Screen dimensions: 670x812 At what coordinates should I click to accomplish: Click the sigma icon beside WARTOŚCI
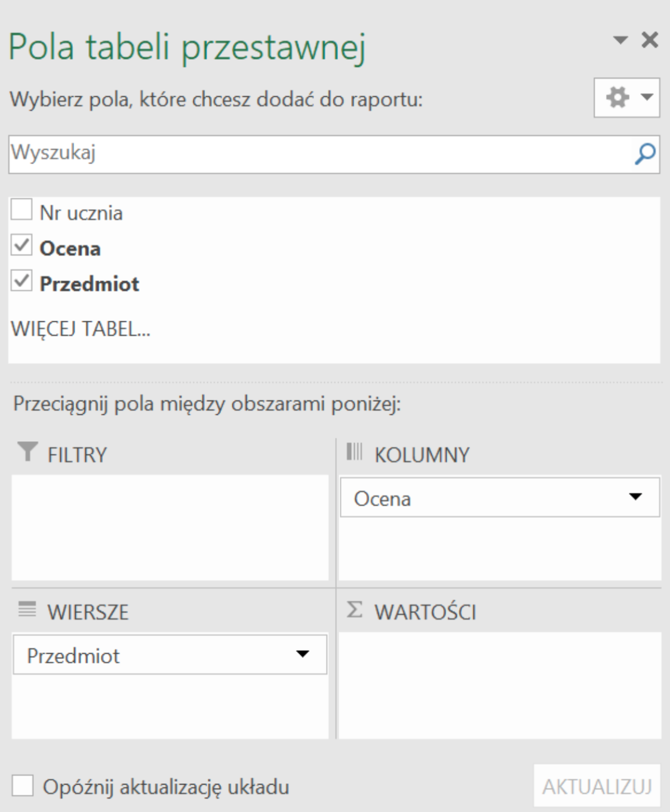tap(356, 609)
